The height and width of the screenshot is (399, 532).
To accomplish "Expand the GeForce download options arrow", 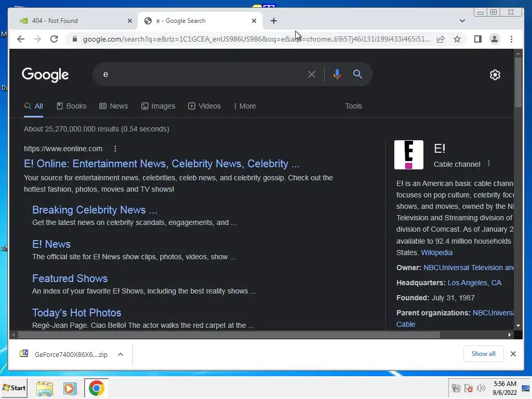I will click(121, 354).
